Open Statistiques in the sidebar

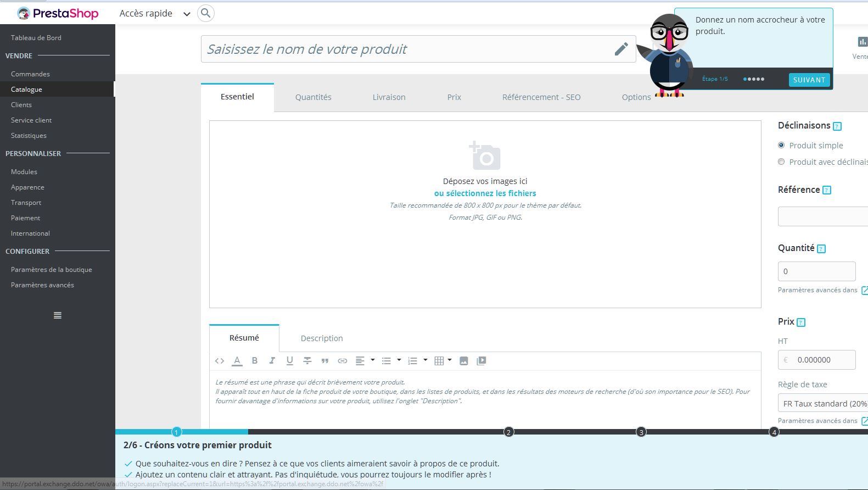point(29,136)
